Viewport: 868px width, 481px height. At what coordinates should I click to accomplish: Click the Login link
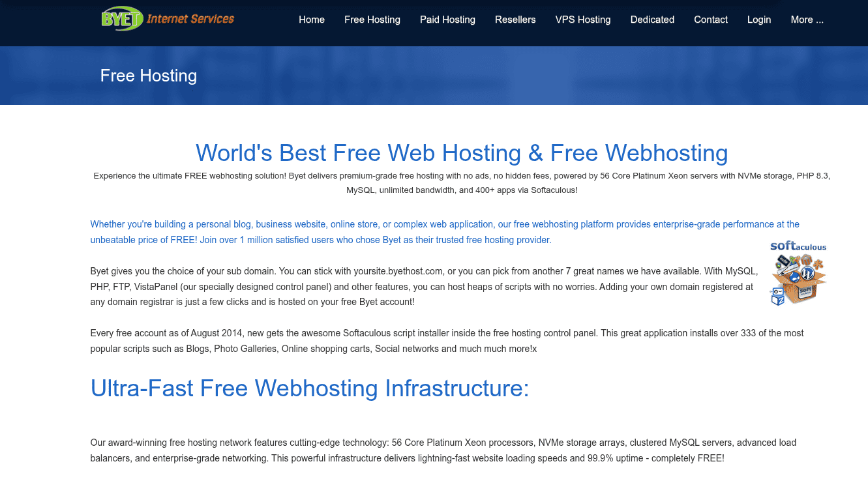point(759,20)
